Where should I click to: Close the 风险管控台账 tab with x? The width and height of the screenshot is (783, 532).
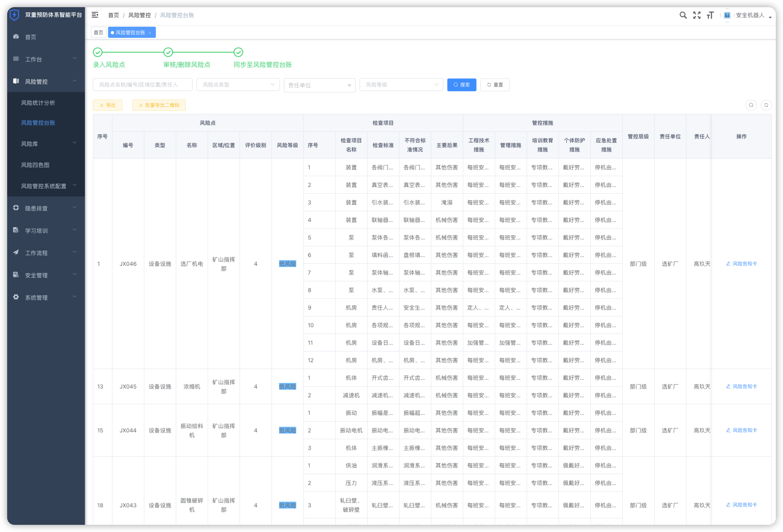pos(150,33)
